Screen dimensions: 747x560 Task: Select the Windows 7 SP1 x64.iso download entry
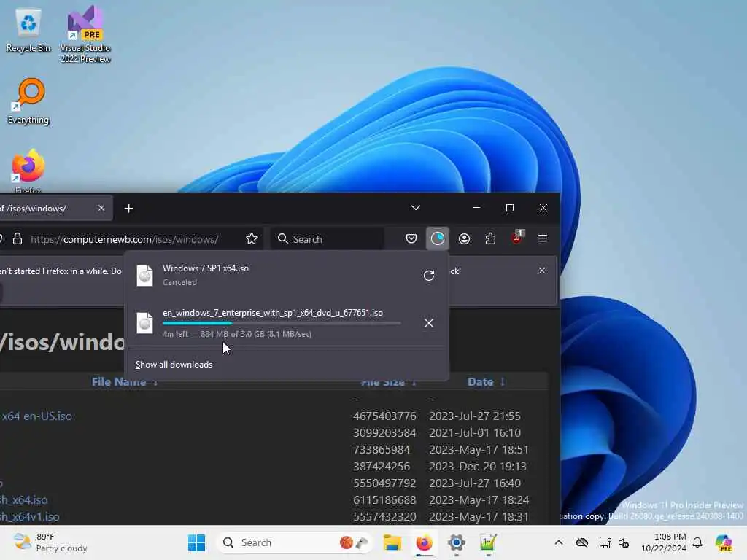tap(287, 275)
